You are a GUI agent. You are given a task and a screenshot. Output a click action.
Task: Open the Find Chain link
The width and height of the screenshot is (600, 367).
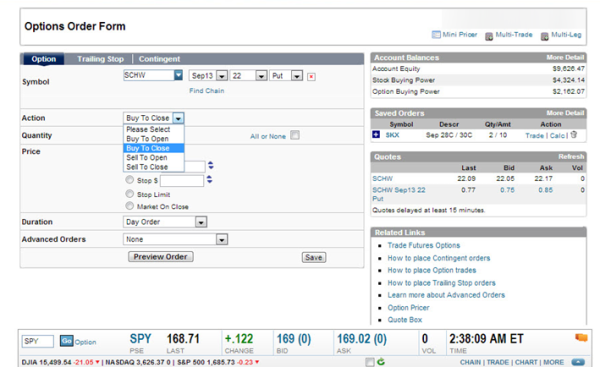207,91
